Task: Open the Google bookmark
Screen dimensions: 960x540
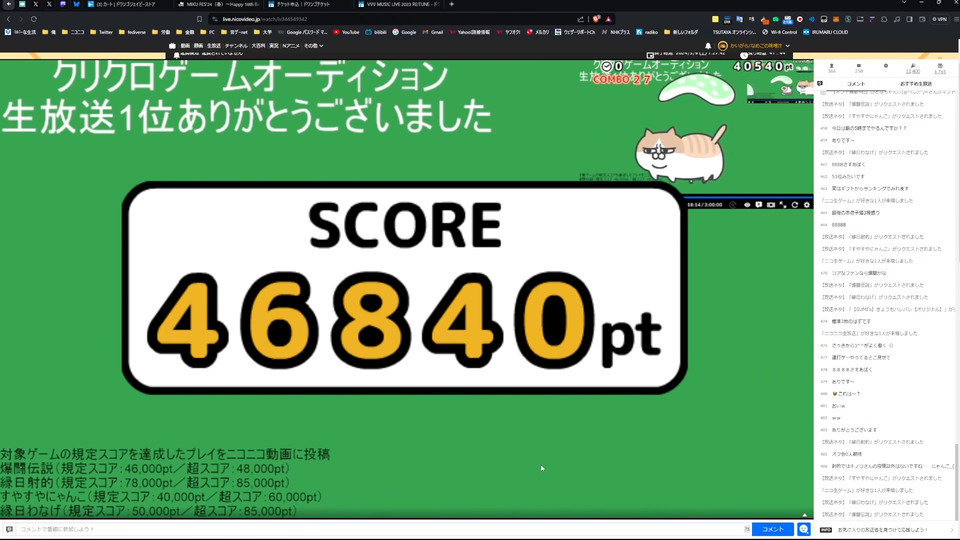Action: pos(404,32)
